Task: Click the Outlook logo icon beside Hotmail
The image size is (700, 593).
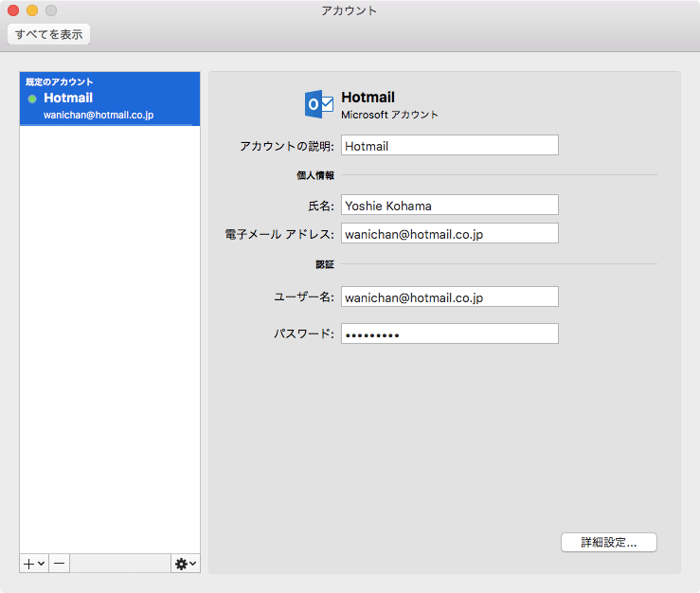Action: point(318,104)
